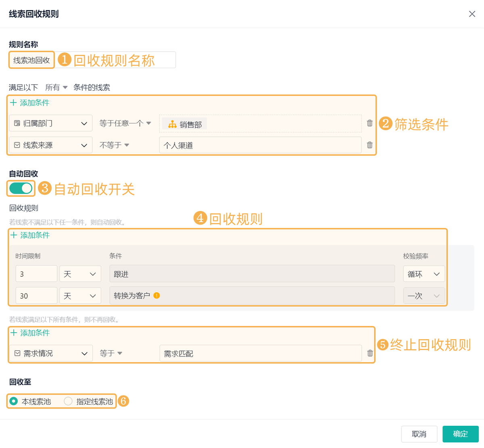Screen dimensions: 484x448
Task: Open the 等于任意一个 operator dropdown
Action: 125,123
